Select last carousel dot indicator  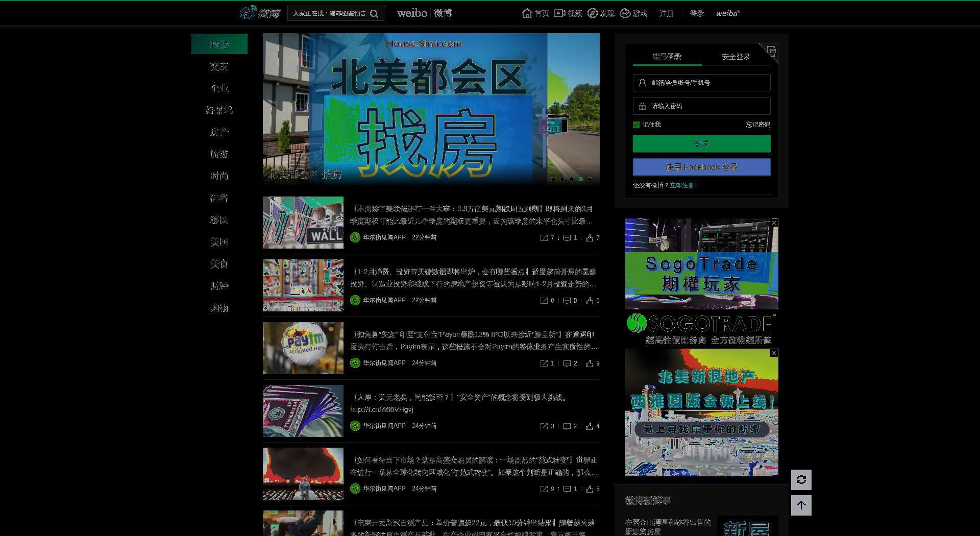pos(590,179)
